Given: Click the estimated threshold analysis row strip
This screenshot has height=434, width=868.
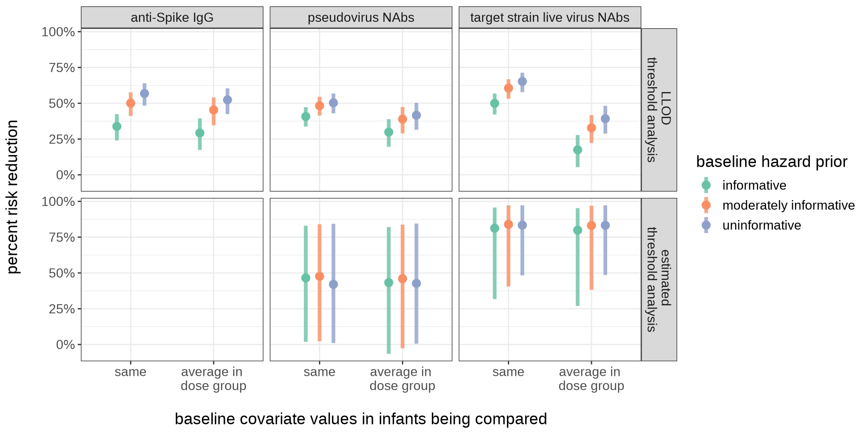Looking at the screenshot, I should [659, 279].
